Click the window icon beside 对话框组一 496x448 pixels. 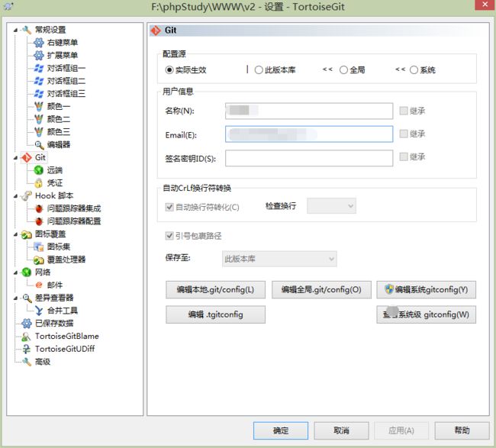tap(39, 68)
